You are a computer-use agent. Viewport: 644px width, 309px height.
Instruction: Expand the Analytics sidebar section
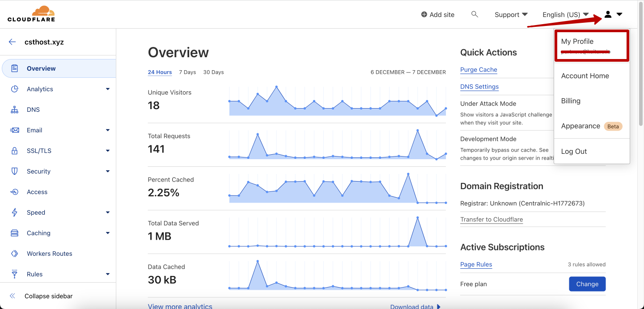coord(108,89)
